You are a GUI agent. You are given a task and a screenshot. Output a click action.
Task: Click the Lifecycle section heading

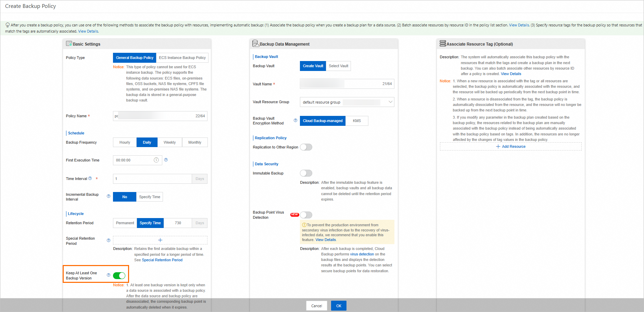(x=76, y=214)
